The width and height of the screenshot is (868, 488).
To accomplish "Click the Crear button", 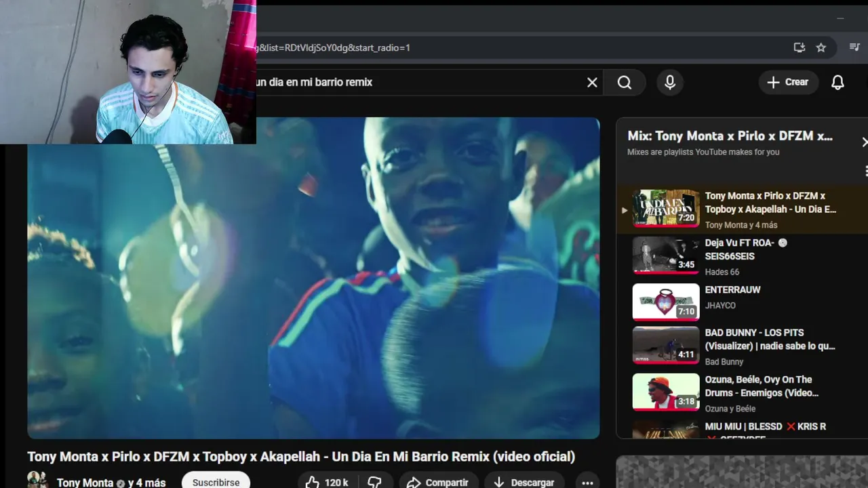I will (x=789, y=82).
